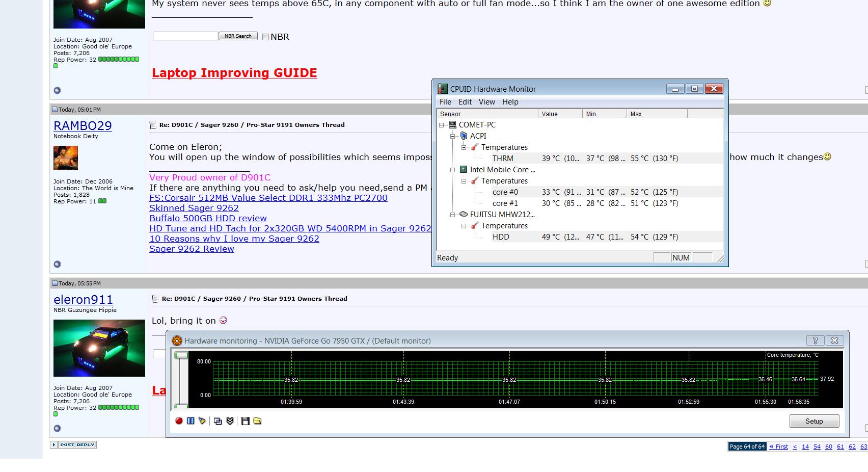Collapse the FUJITSU MHW212 node
The image size is (868, 472).
click(452, 215)
